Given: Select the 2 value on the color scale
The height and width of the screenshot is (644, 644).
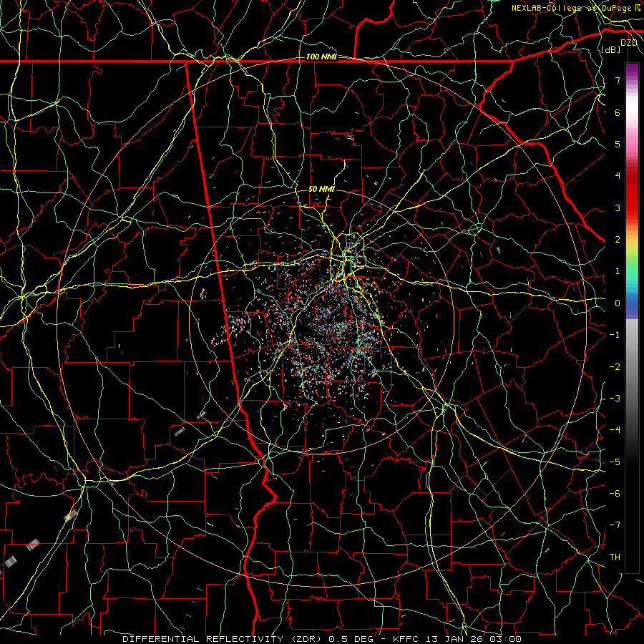Looking at the screenshot, I should (x=618, y=240).
